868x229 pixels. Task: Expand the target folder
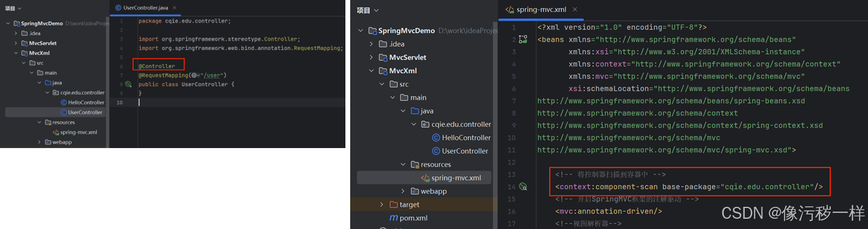pos(381,205)
